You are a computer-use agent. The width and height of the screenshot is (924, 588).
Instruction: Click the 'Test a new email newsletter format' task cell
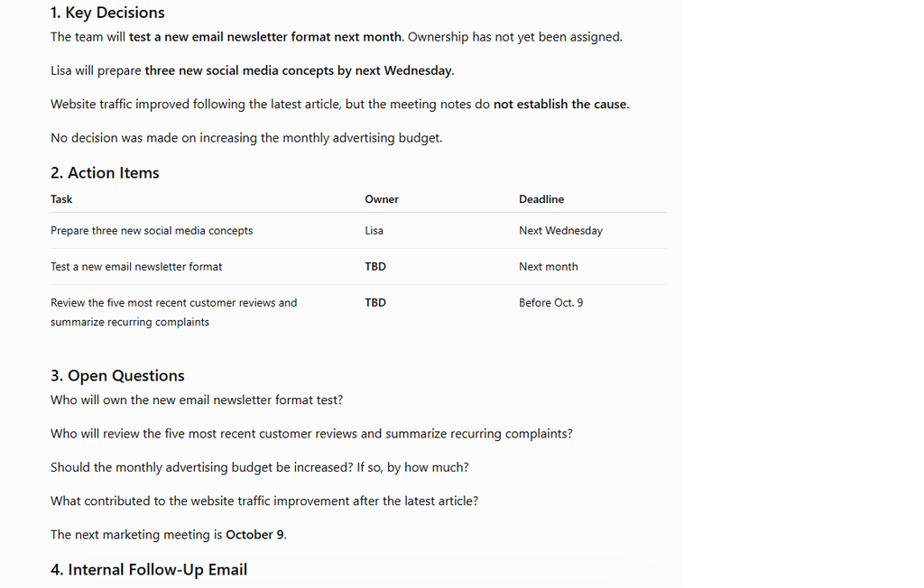[136, 266]
